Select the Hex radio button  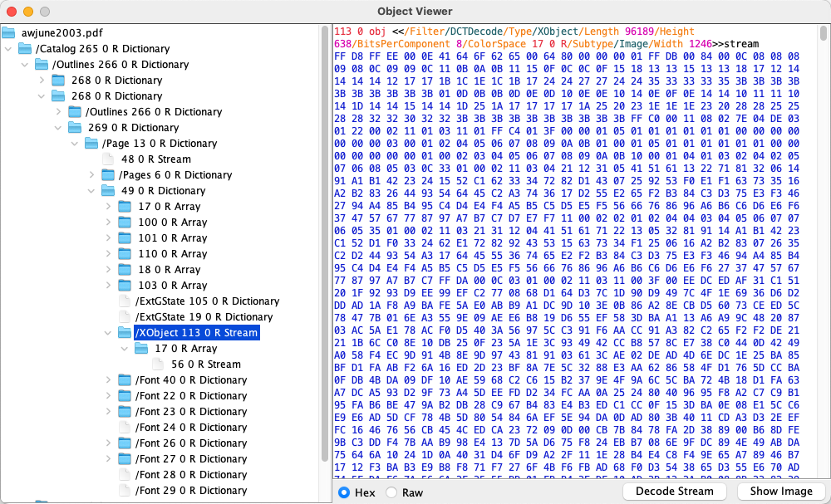point(344,492)
